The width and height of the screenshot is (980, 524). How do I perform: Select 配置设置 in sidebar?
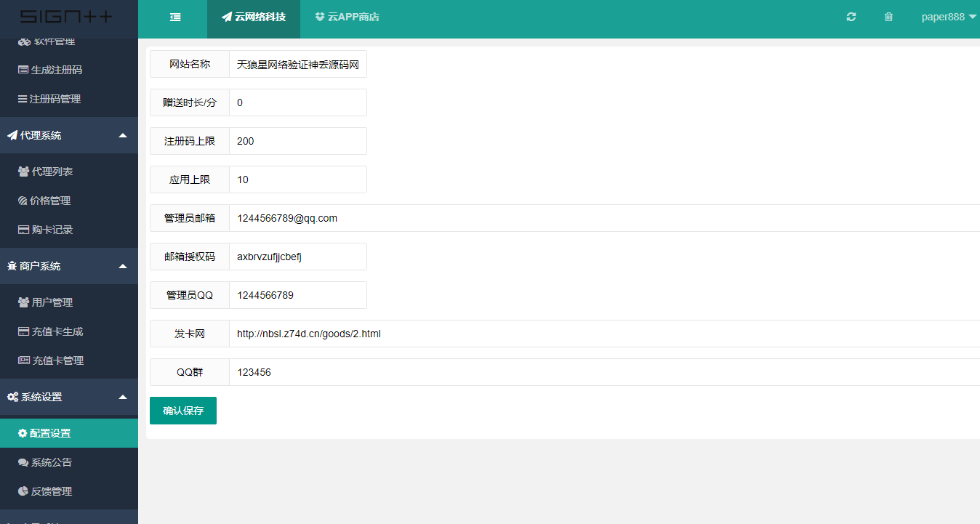pos(50,433)
